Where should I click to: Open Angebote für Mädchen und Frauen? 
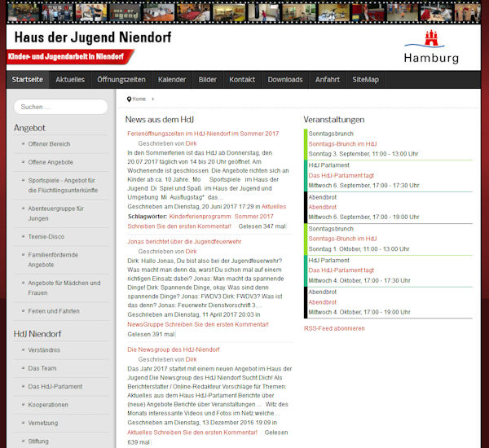64,288
